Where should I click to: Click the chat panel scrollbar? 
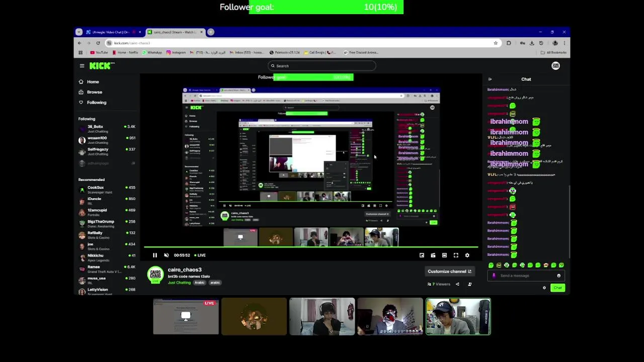point(569,221)
